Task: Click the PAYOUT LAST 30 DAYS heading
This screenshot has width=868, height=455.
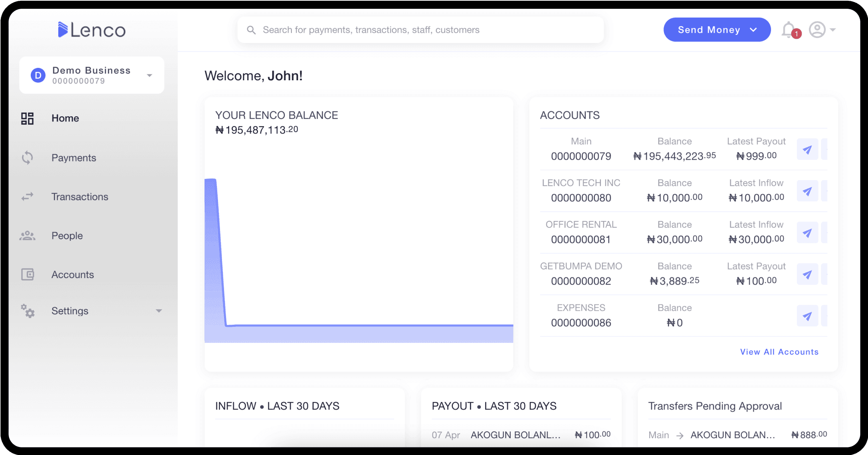Action: click(x=494, y=406)
